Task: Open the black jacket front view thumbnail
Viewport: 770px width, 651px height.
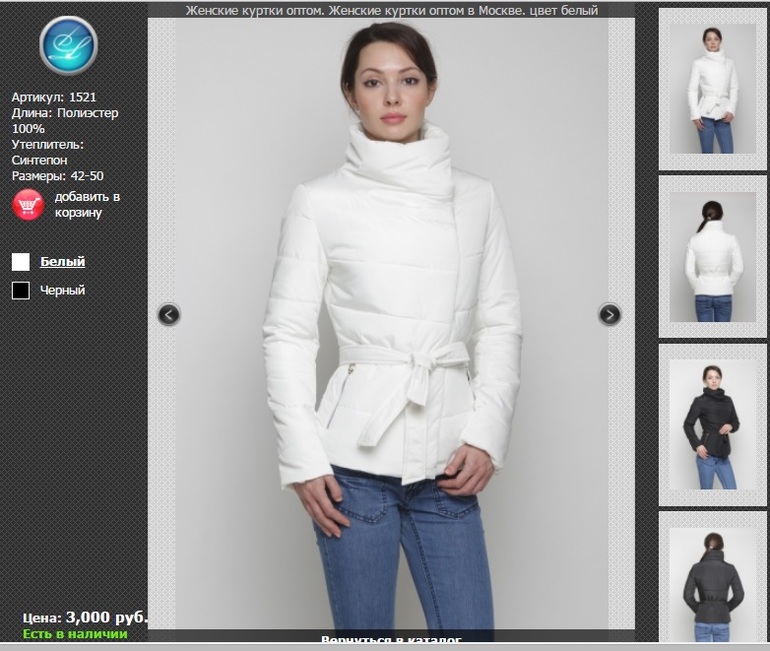Action: coord(712,425)
